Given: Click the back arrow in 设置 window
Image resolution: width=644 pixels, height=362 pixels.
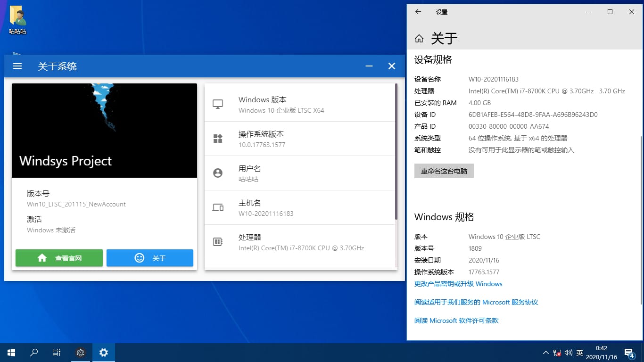Looking at the screenshot, I should tap(418, 12).
